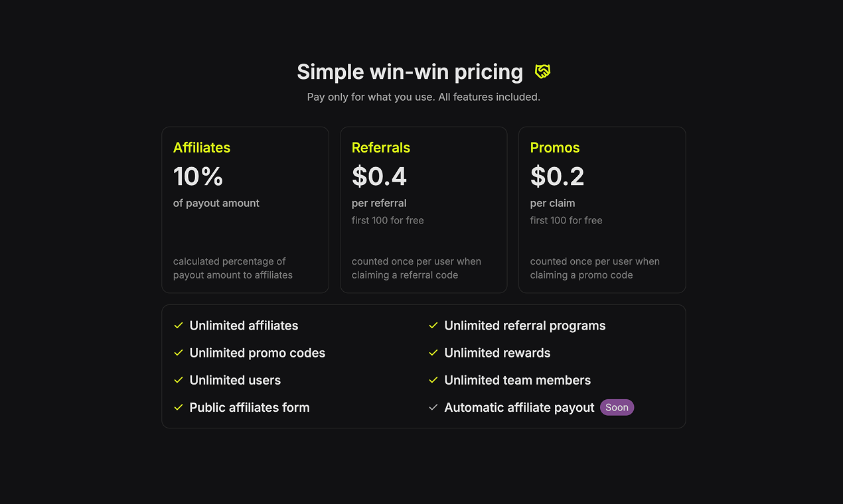
Task: Toggle the Unlimited team members feature row
Action: pos(517,380)
